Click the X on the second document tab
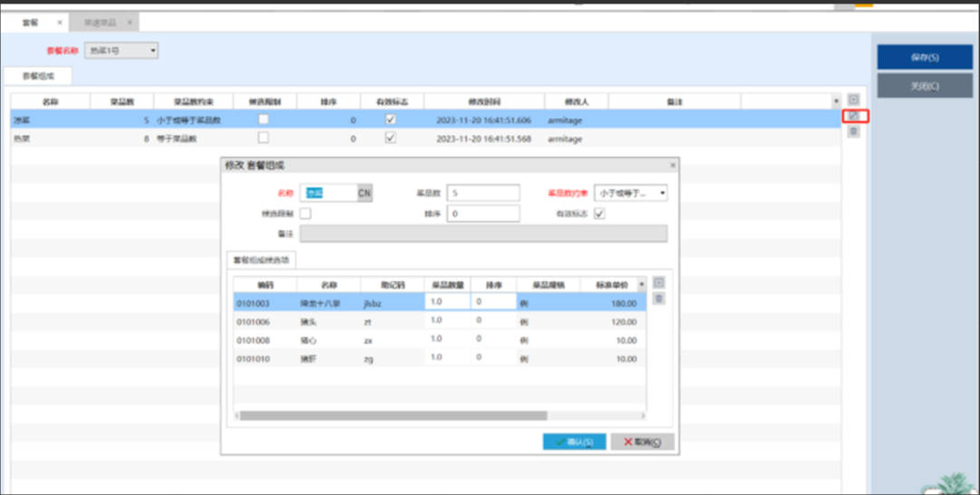Screen dimensions: 980x495 [130, 22]
